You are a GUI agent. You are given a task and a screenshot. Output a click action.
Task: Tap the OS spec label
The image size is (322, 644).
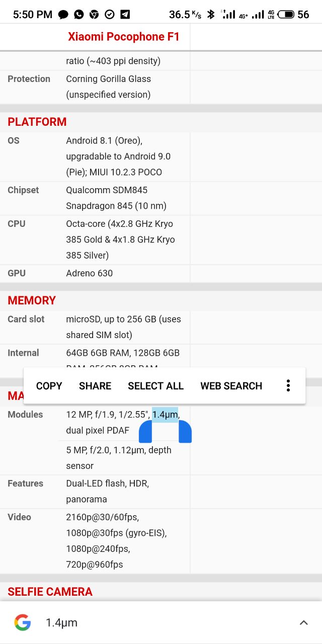[14, 140]
